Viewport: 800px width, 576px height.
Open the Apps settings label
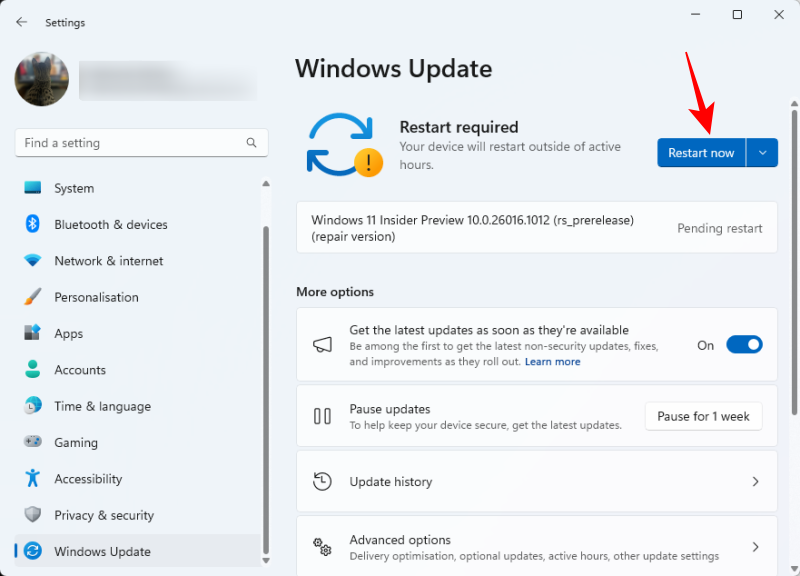coord(69,334)
